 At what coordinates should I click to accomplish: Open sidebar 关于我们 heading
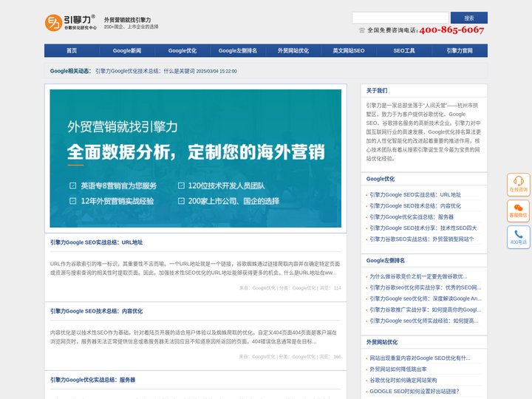[377, 91]
